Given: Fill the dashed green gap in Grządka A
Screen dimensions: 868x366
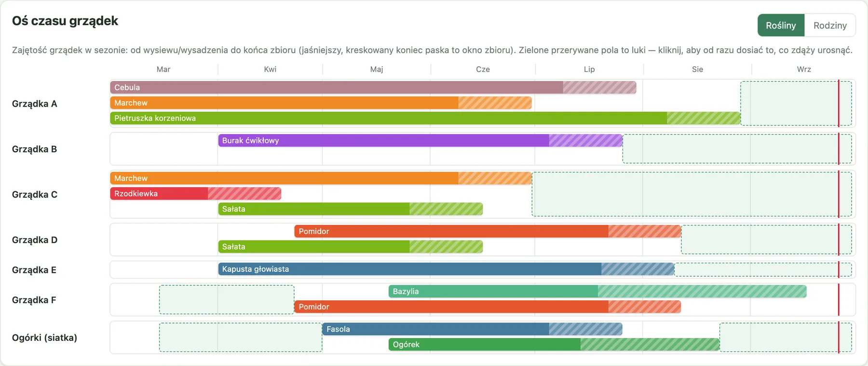Looking at the screenshot, I should pyautogui.click(x=796, y=103).
